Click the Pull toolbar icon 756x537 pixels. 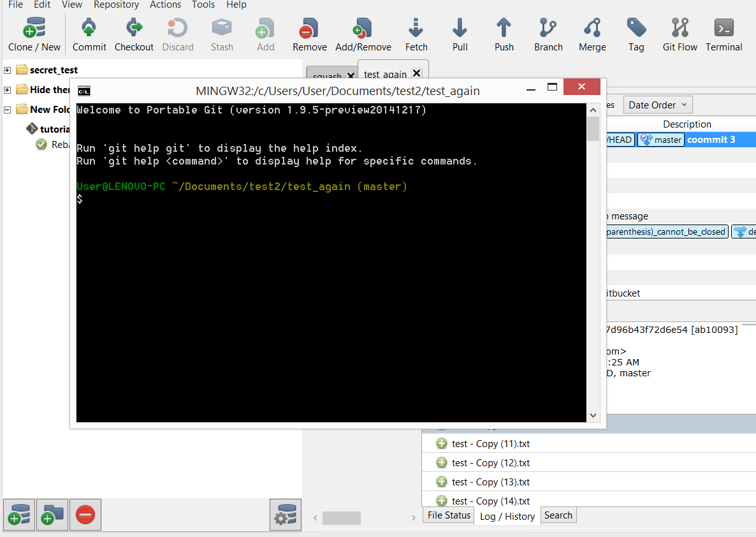tap(460, 28)
